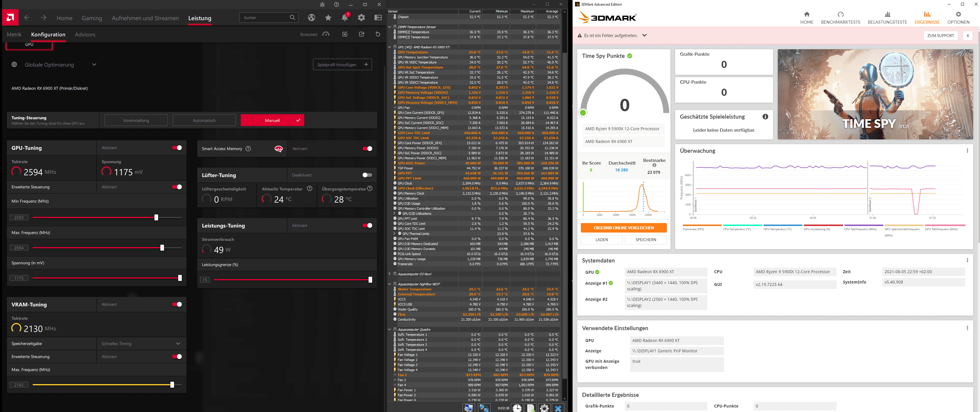Open Radeon settings gear icon
This screenshot has width=980, height=412.
click(x=361, y=18)
